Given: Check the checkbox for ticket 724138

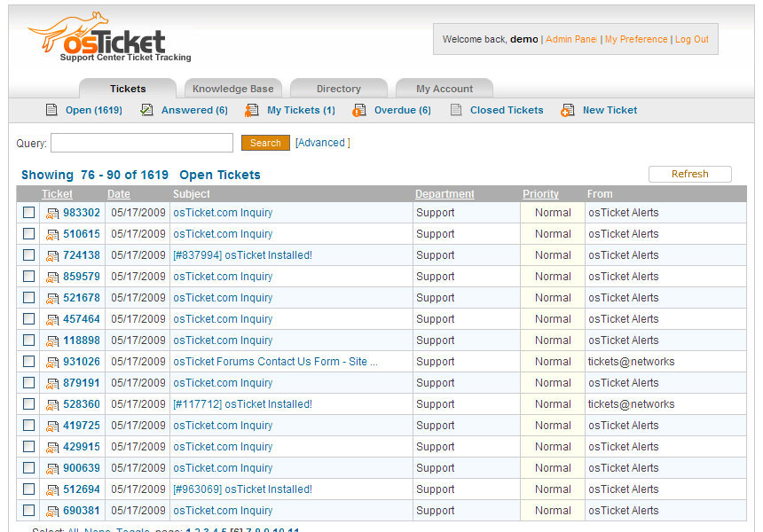Looking at the screenshot, I should click(x=28, y=255).
